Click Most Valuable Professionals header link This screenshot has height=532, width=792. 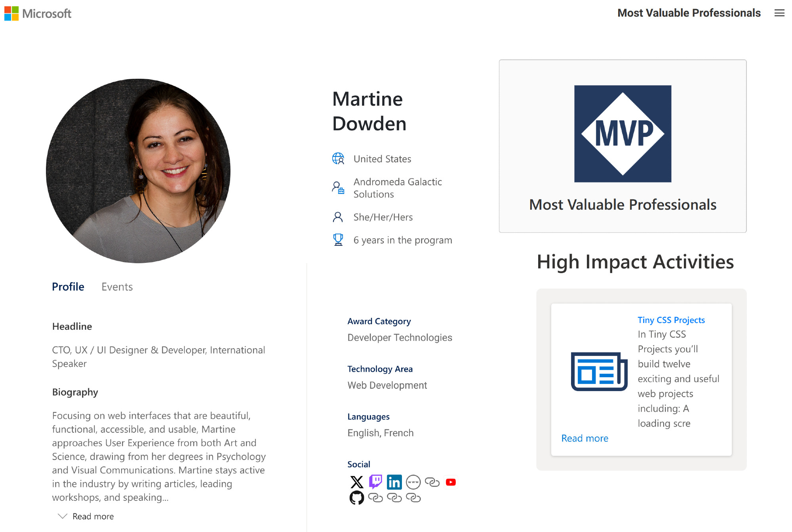[x=690, y=13]
